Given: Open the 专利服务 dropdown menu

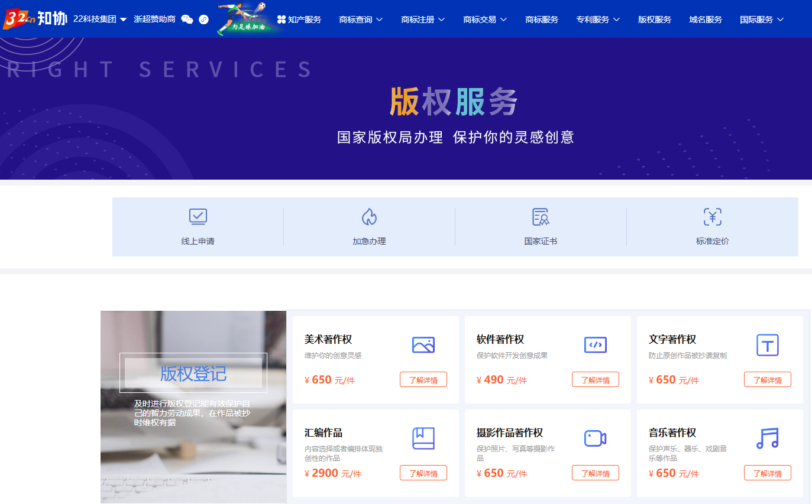Looking at the screenshot, I should pyautogui.click(x=598, y=19).
